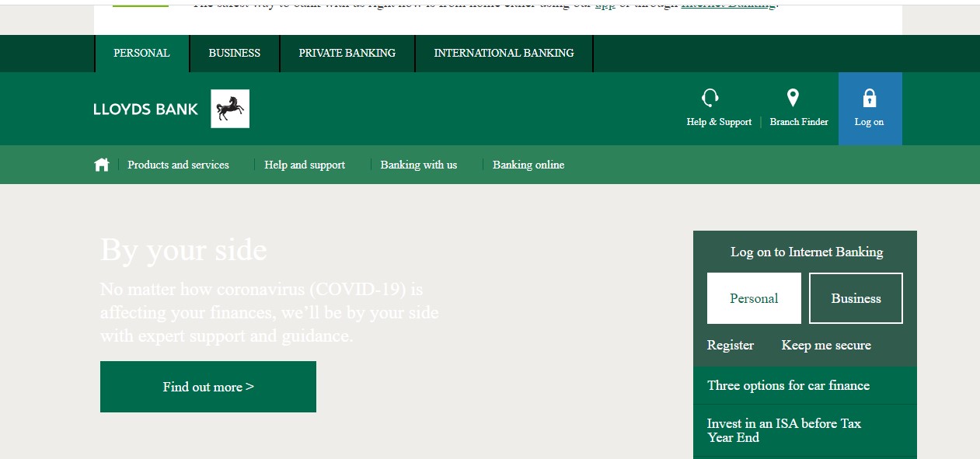This screenshot has height=459, width=980.
Task: Click the LLOYDS BANK wordmark text
Action: point(146,110)
